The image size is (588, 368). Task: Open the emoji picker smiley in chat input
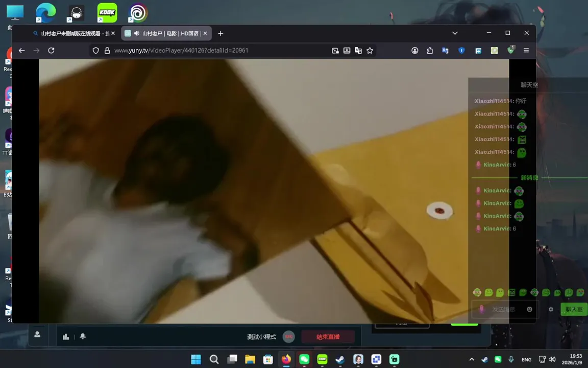[529, 309]
